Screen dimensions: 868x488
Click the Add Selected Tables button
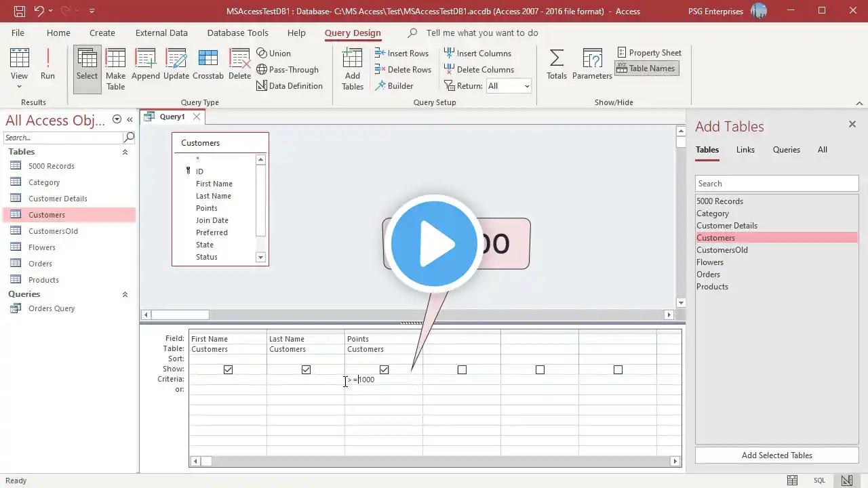coord(776,455)
